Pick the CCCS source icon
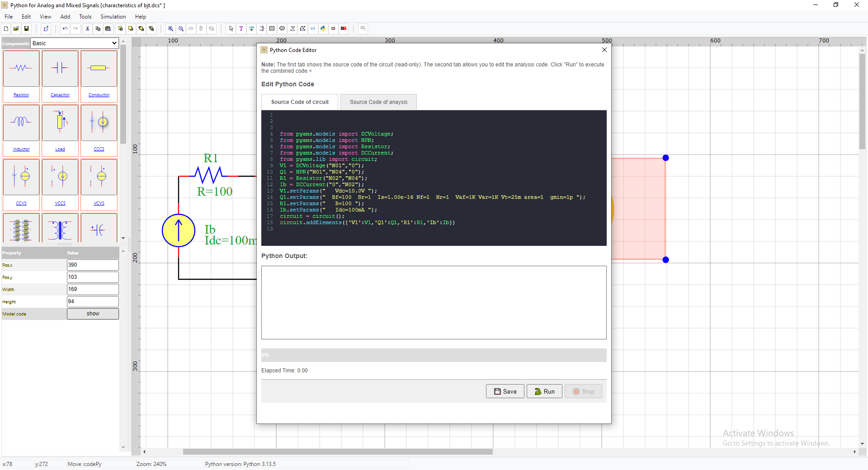868x470 pixels. pos(99,122)
